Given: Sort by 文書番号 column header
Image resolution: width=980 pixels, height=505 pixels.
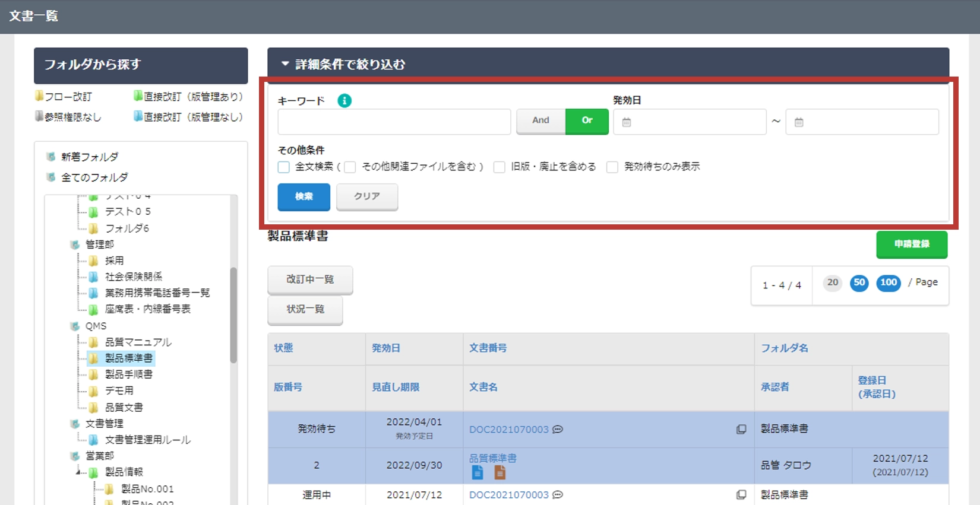Looking at the screenshot, I should pos(488,348).
